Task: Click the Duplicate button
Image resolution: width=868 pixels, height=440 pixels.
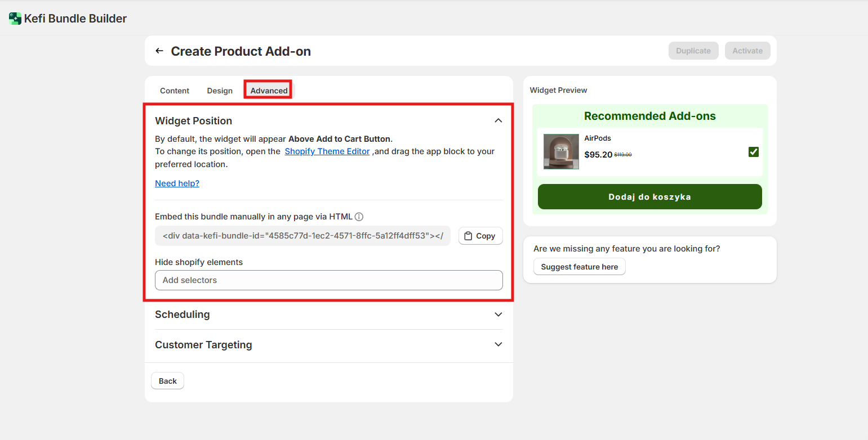Action: pos(693,51)
